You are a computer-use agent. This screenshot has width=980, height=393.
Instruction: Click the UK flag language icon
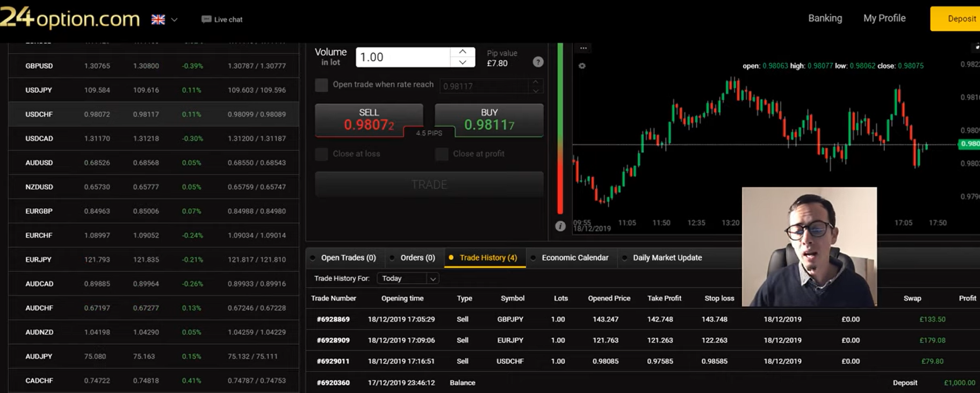pos(158,19)
